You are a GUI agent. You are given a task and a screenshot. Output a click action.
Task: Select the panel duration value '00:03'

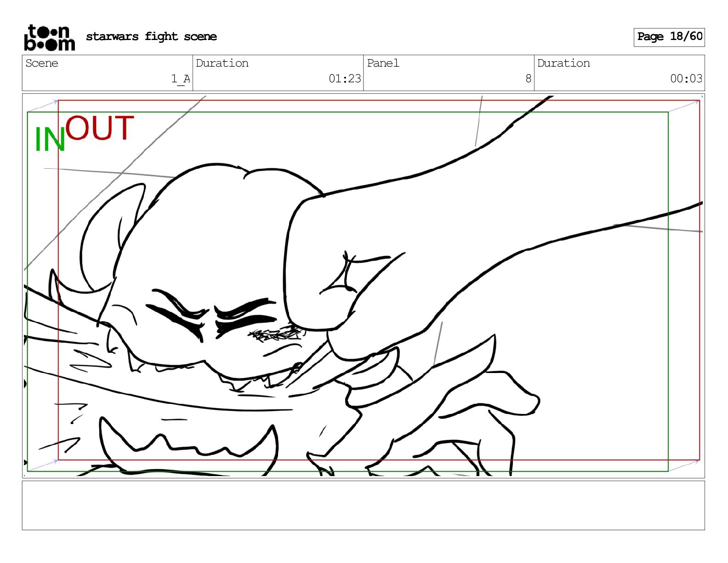coord(686,79)
